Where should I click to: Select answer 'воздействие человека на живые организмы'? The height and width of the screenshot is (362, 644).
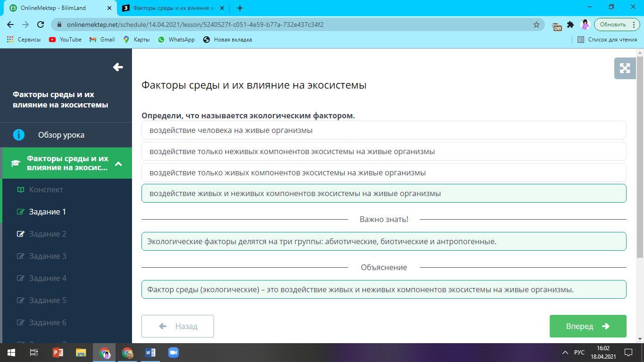(x=384, y=130)
